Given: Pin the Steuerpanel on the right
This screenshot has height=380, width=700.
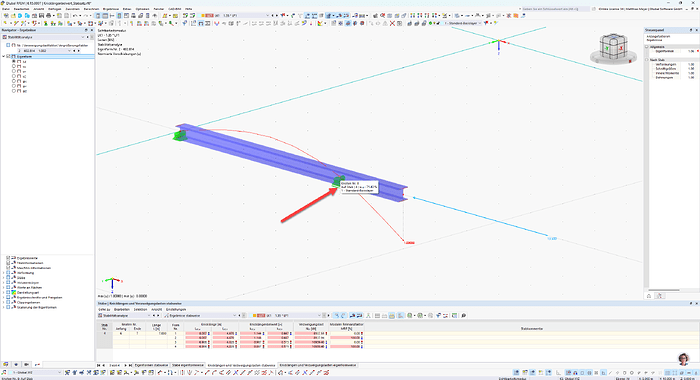Looking at the screenshot, I should pos(691,30).
